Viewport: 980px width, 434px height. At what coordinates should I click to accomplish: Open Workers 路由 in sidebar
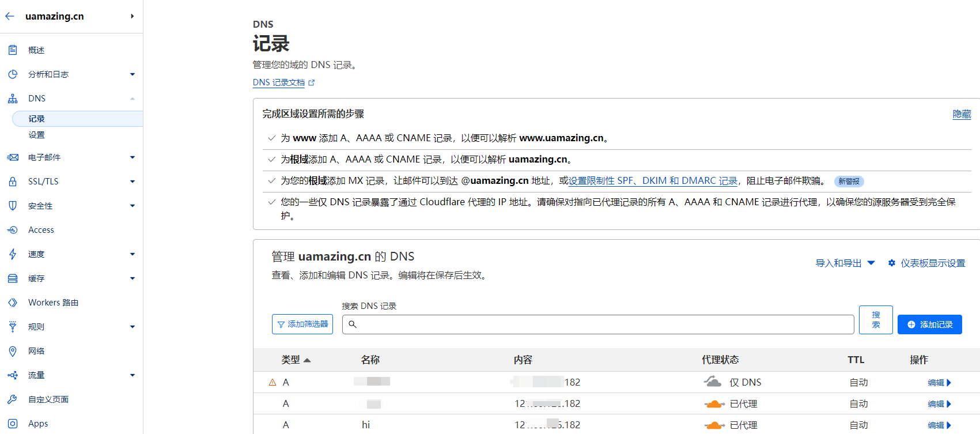point(53,303)
